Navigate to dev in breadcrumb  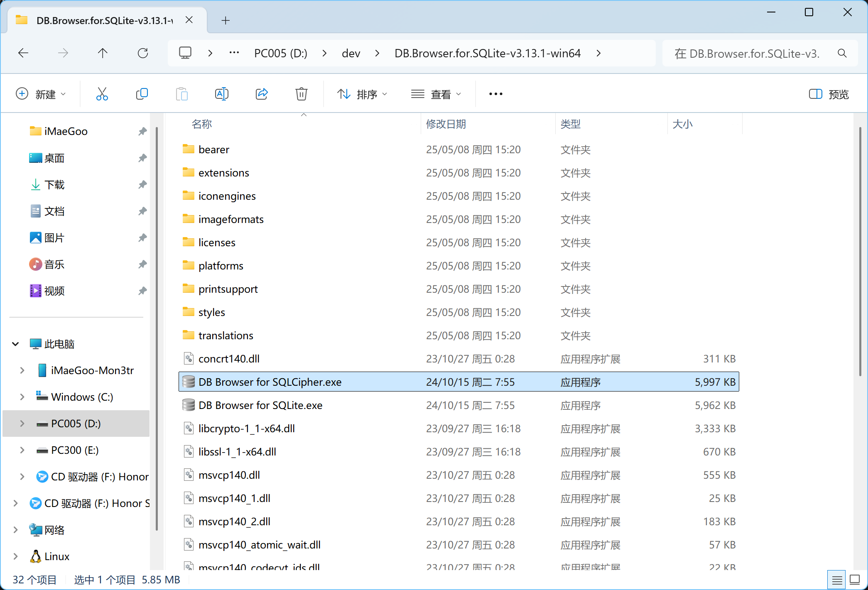coord(351,53)
